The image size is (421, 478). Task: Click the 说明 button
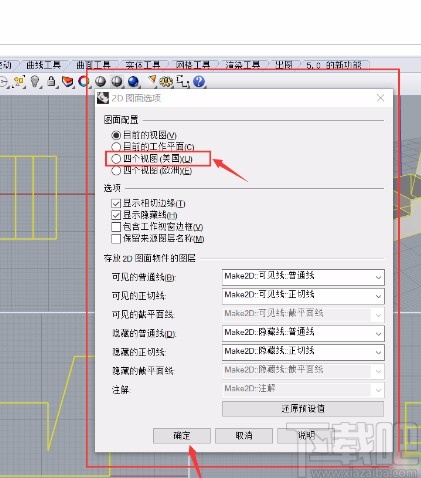[306, 436]
